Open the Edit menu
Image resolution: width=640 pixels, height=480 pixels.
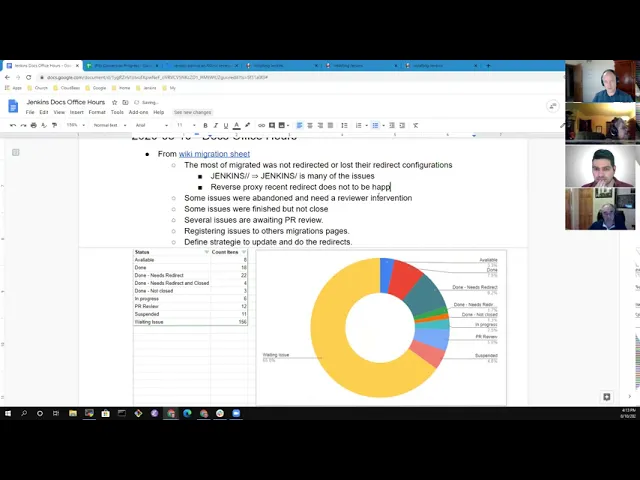click(x=44, y=112)
